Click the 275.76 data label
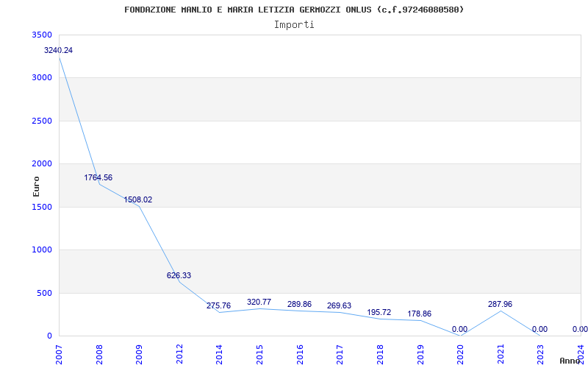 coord(218,305)
